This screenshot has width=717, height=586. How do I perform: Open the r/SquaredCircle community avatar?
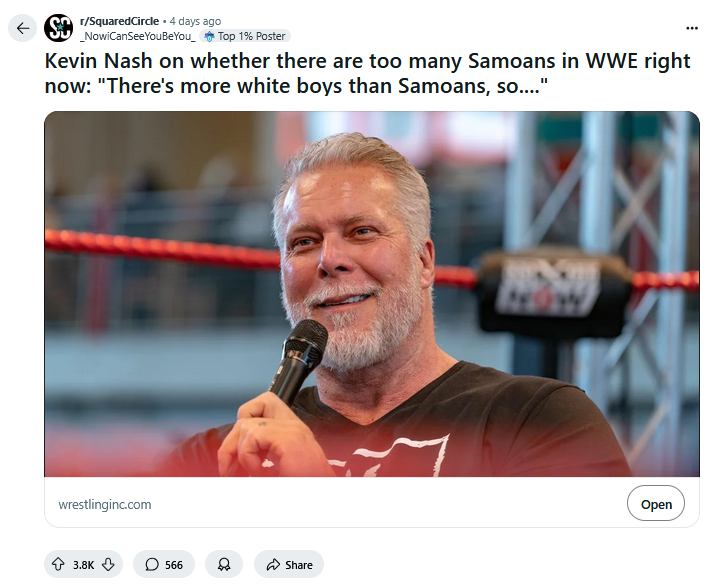pos(59,28)
